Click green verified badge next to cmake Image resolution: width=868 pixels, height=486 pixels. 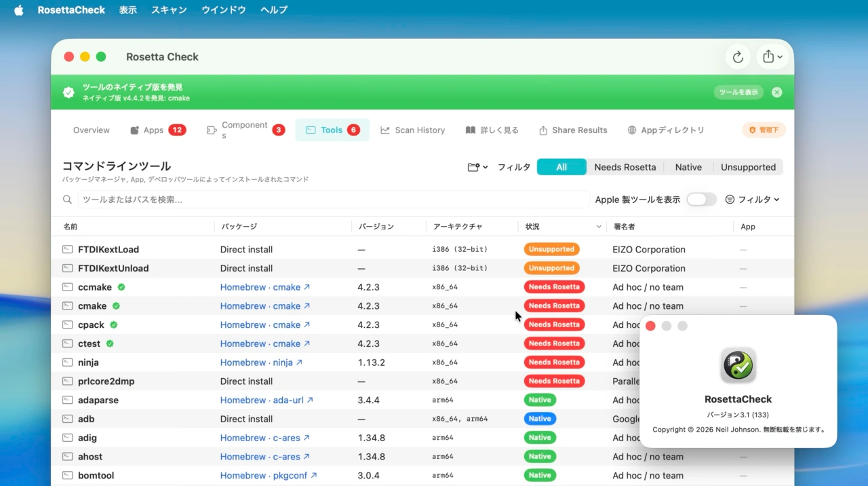116,306
